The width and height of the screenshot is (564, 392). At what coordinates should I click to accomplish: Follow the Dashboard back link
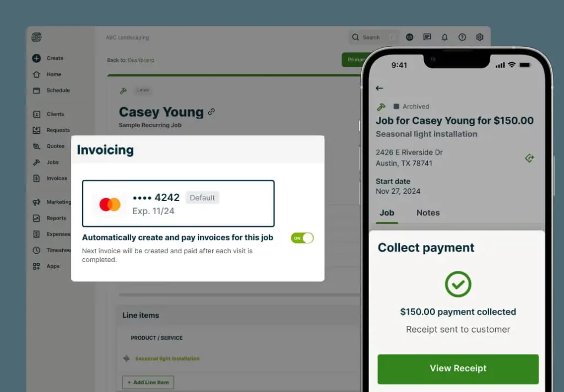pyautogui.click(x=141, y=60)
